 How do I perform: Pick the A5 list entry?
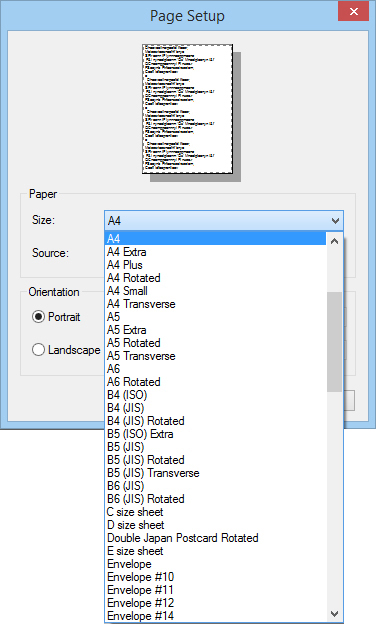(215, 317)
